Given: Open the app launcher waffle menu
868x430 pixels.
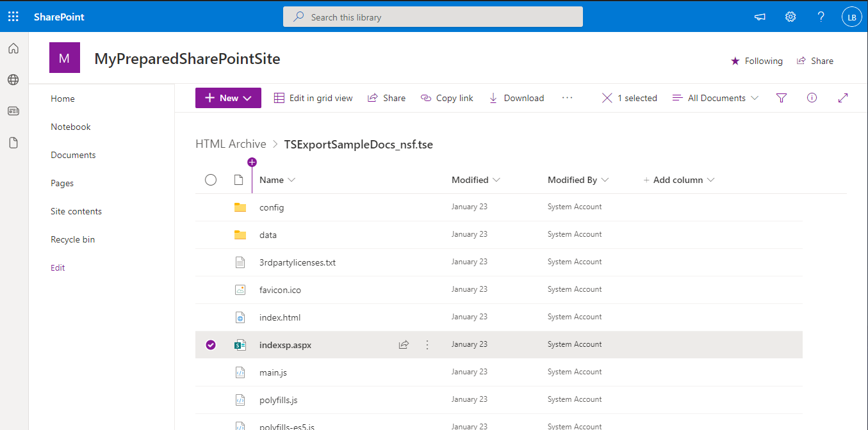Looking at the screenshot, I should (13, 16).
